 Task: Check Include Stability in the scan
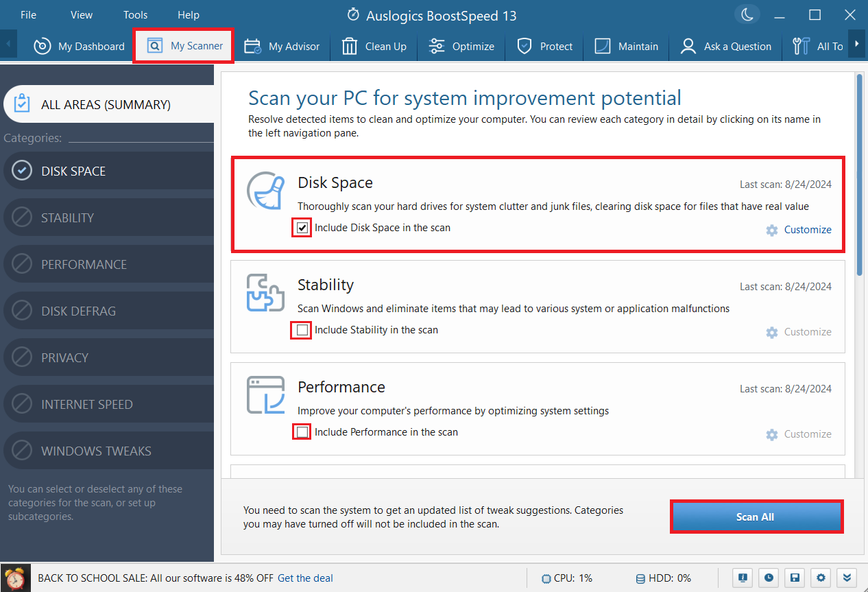point(302,330)
